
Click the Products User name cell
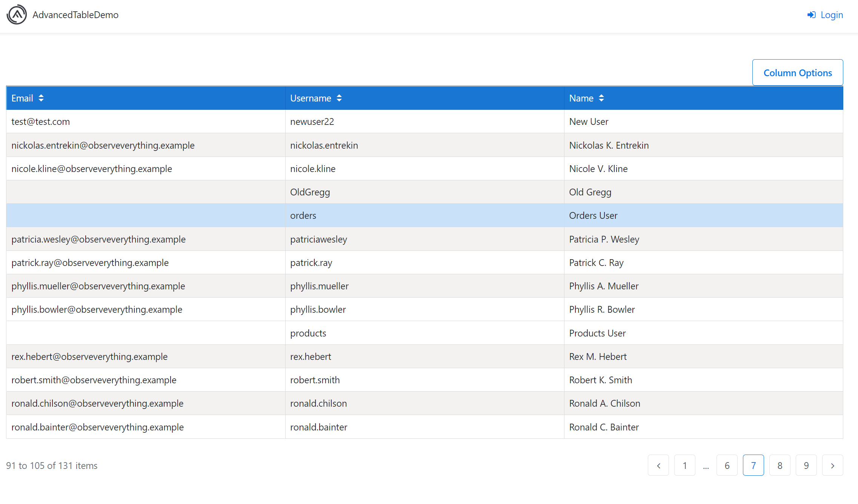tap(703, 333)
